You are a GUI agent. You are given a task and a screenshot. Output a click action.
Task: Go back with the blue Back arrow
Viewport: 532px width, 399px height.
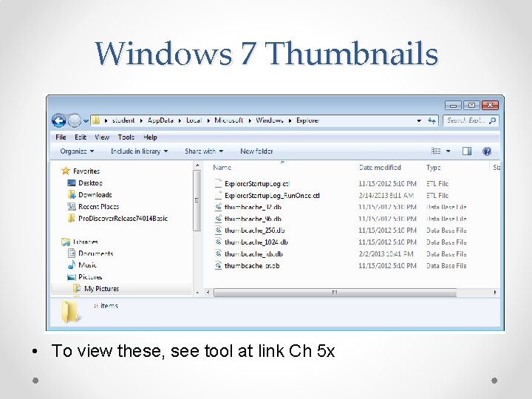tap(58, 120)
